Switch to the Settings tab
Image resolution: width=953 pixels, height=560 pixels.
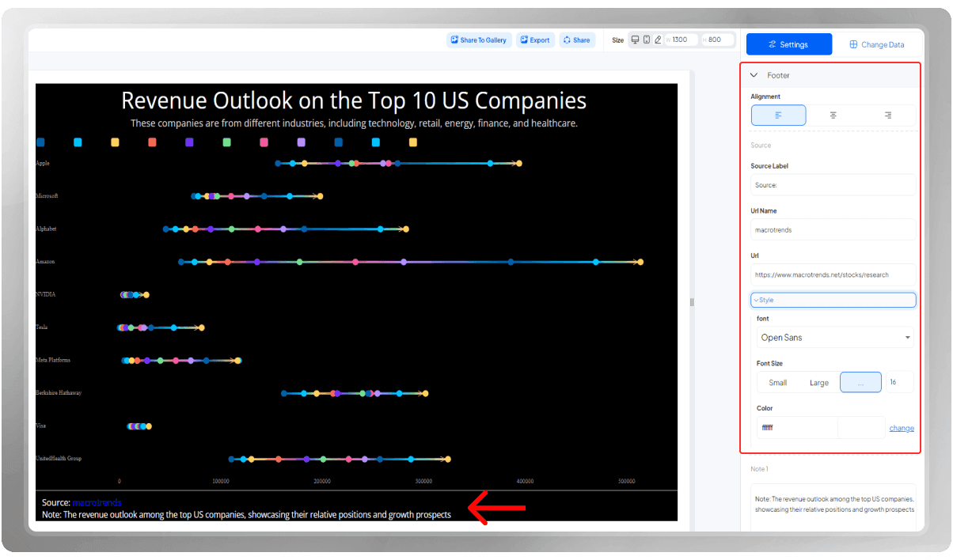[789, 44]
